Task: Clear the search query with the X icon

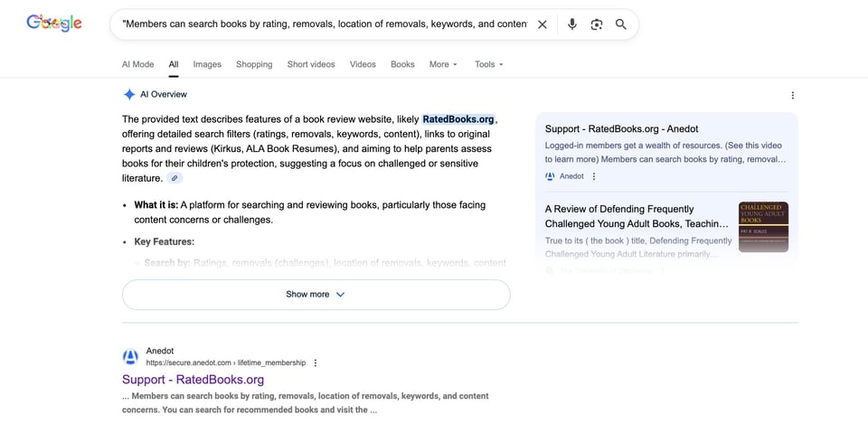Action: point(542,24)
